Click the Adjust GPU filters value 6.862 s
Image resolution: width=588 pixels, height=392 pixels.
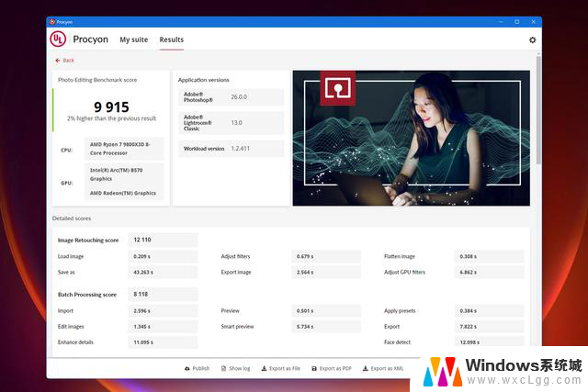tap(489, 273)
